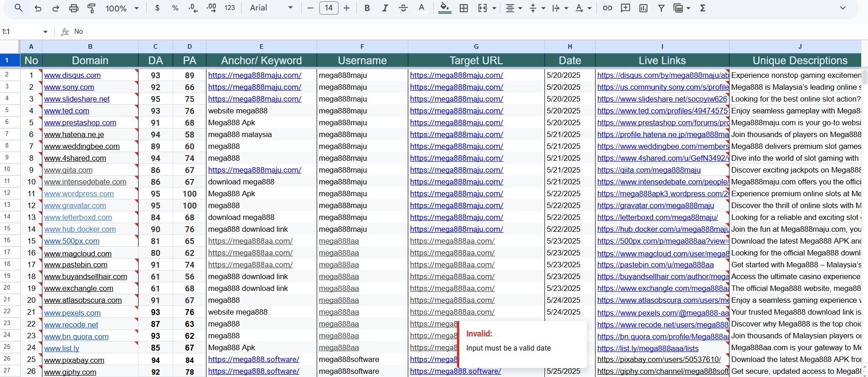The width and height of the screenshot is (868, 377).
Task: Activate the paint format tool
Action: coord(92,8)
